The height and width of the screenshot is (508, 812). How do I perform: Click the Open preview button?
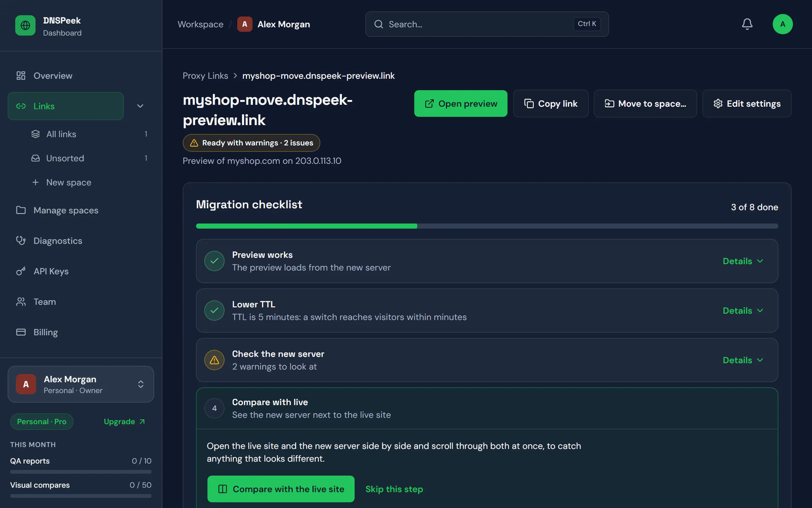click(x=461, y=104)
